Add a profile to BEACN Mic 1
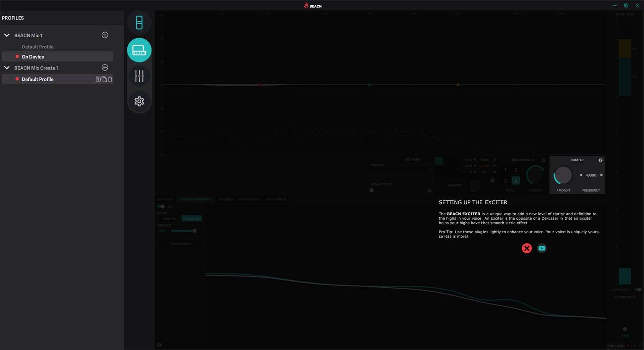This screenshot has height=350, width=644. pos(105,35)
